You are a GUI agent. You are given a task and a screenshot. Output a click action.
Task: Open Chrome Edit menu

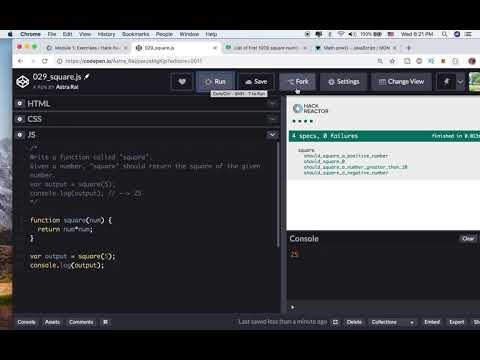tap(67, 34)
